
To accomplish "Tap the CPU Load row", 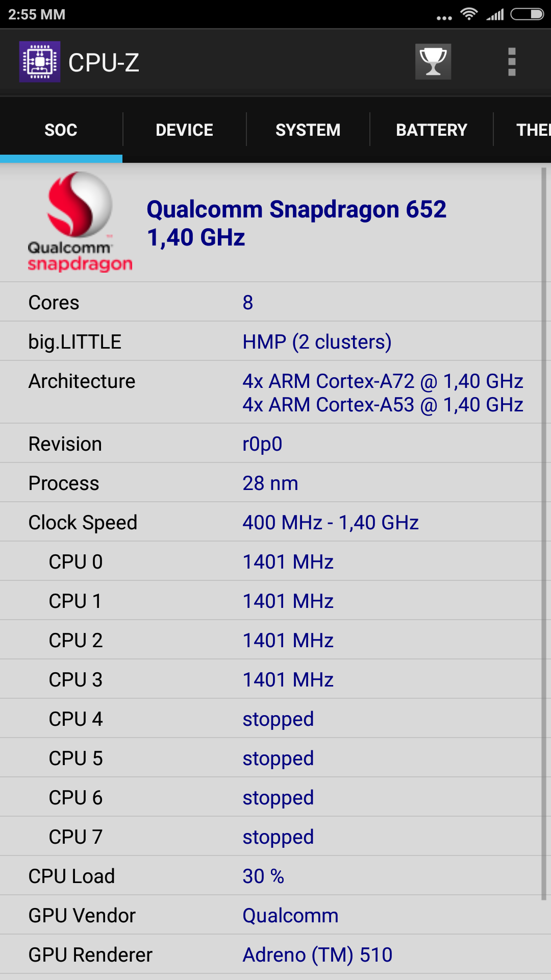I will click(275, 876).
